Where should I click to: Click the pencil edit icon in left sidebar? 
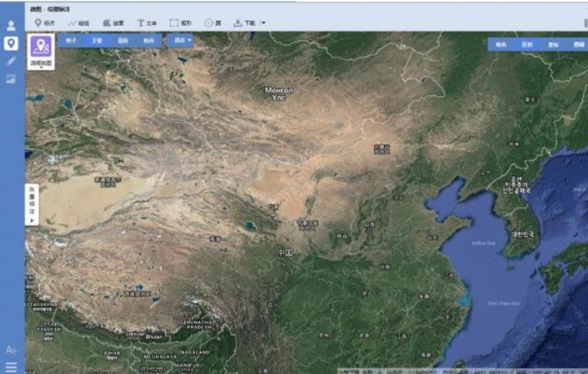[x=11, y=61]
